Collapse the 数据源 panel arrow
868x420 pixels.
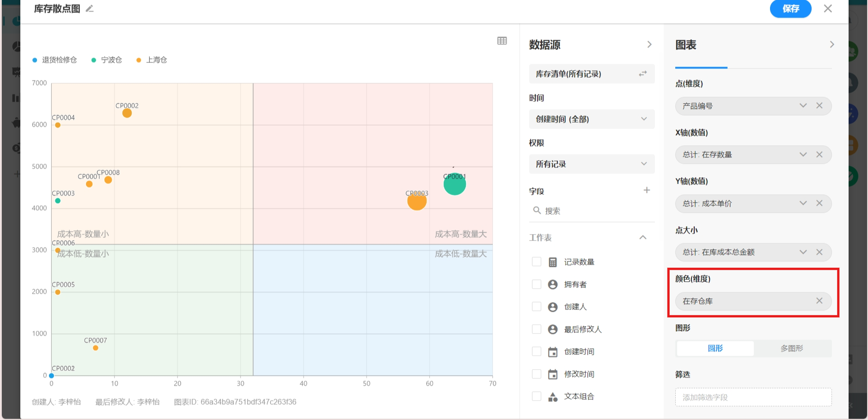[649, 44]
